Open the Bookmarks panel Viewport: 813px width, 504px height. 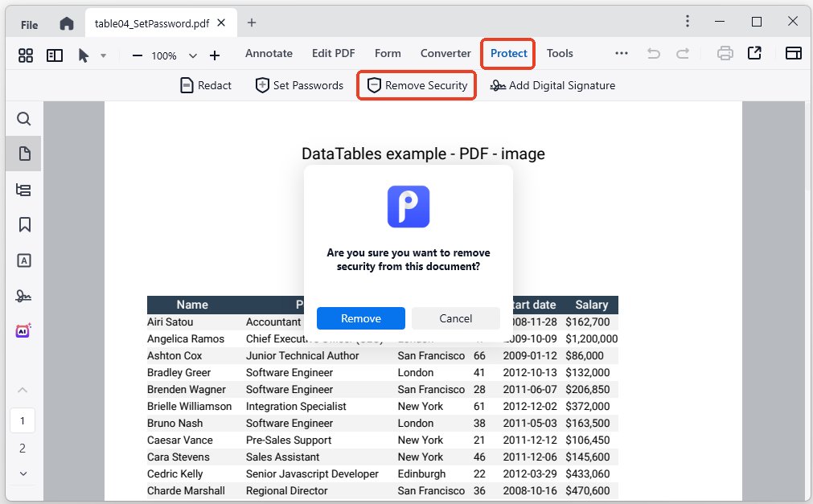point(23,225)
